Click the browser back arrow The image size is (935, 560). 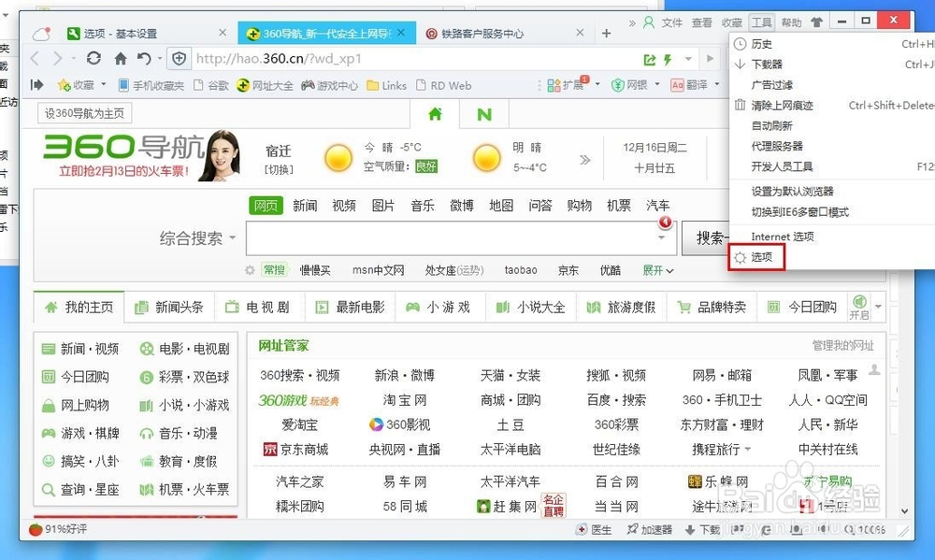pyautogui.click(x=35, y=59)
